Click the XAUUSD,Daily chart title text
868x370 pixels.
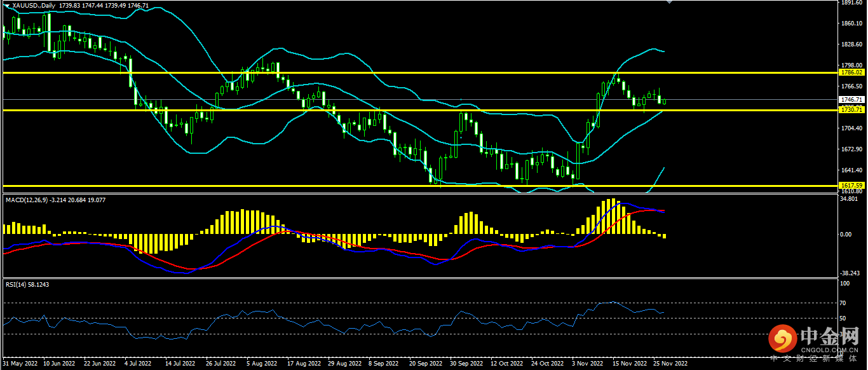[34, 5]
